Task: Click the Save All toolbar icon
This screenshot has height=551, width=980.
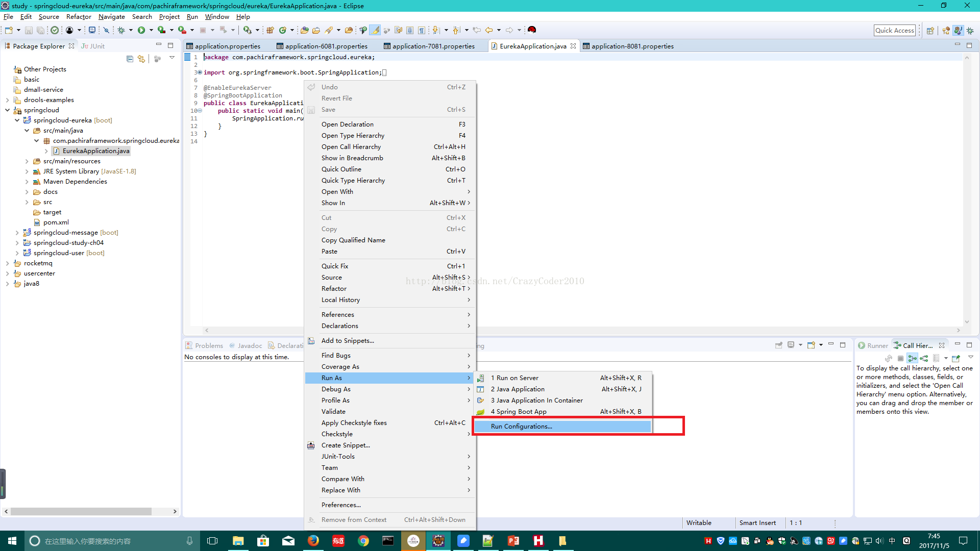Action: pyautogui.click(x=40, y=30)
